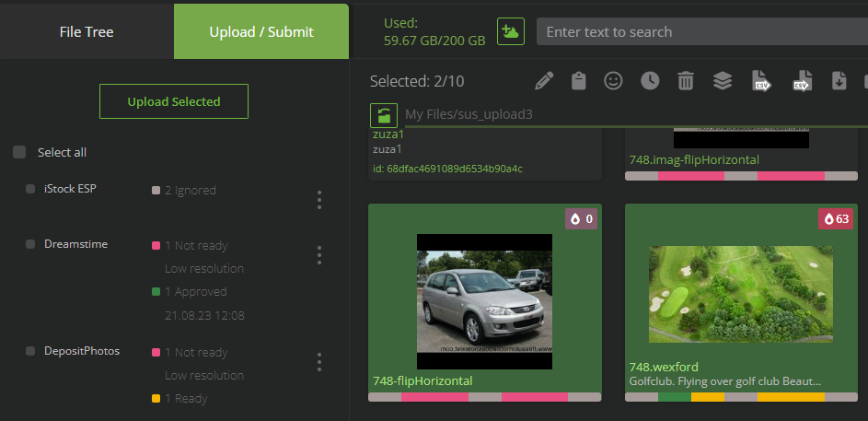868x421 pixels.
Task: Click the smiley face icon
Action: coord(613,81)
